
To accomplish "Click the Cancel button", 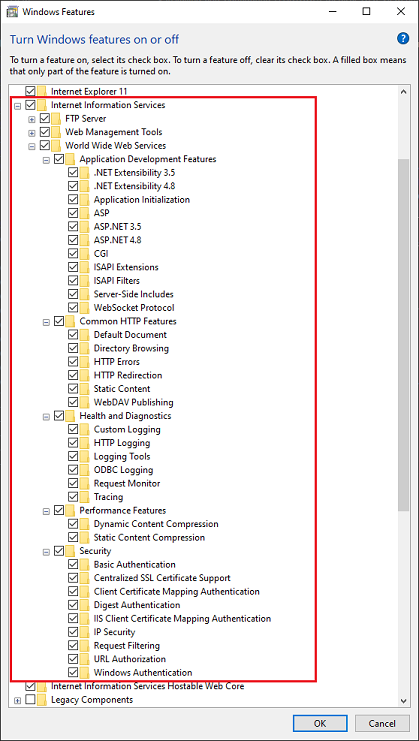I will (x=382, y=723).
